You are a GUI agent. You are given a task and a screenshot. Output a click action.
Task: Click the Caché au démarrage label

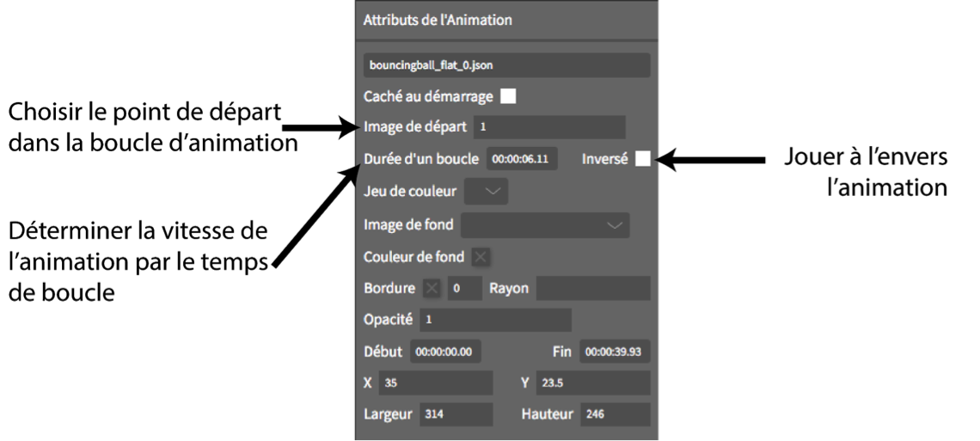[x=428, y=97]
